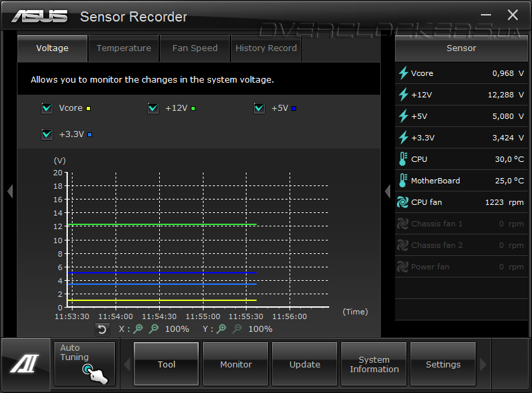Click the green +12V color swatch
Viewport: 532px width, 393px height.
193,109
